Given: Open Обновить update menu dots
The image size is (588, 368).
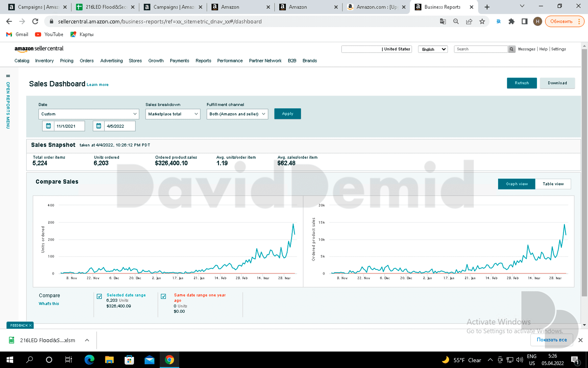Looking at the screenshot, I should point(579,21).
